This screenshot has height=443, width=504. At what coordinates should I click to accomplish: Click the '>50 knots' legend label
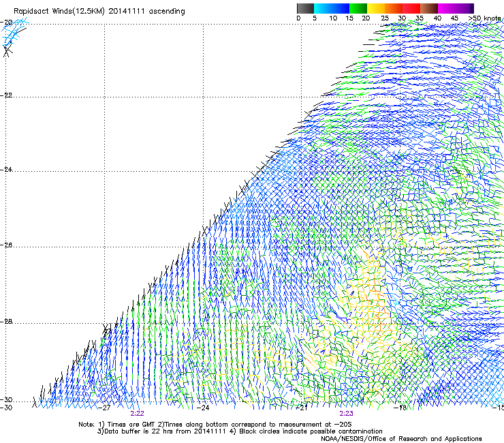tap(484, 18)
